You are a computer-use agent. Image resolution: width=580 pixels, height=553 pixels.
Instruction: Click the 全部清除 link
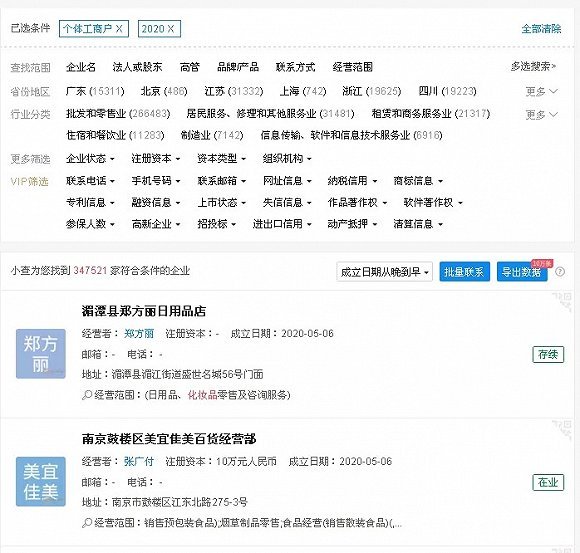click(541, 29)
